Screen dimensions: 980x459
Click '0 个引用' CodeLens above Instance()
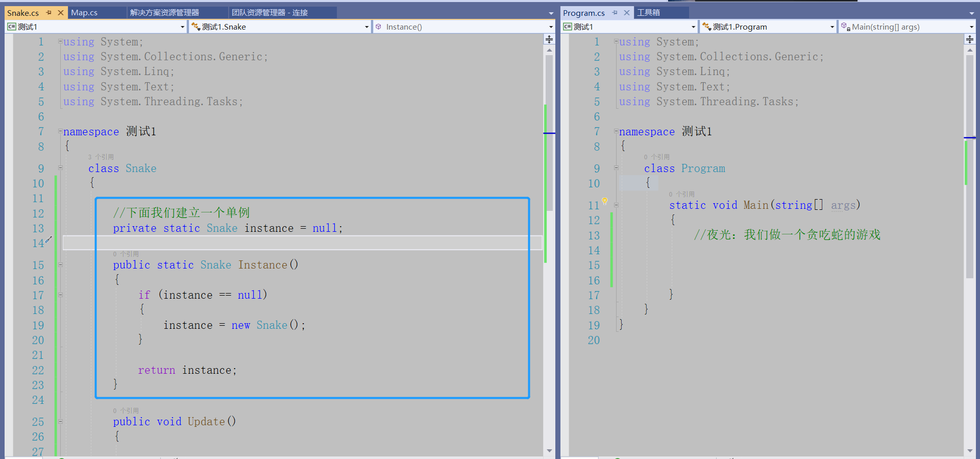126,254
